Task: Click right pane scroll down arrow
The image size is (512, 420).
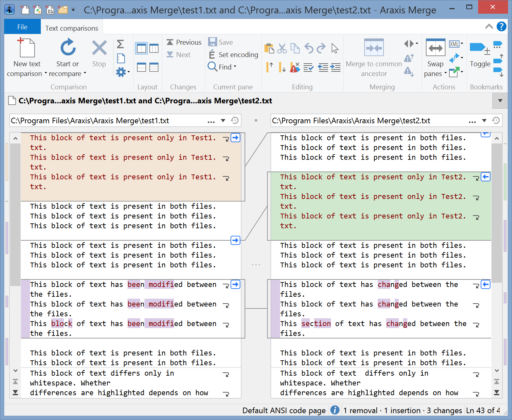Action: [x=497, y=370]
